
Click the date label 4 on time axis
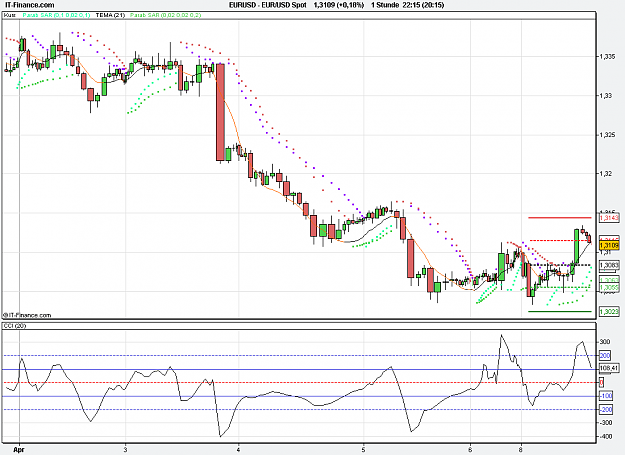click(238, 449)
